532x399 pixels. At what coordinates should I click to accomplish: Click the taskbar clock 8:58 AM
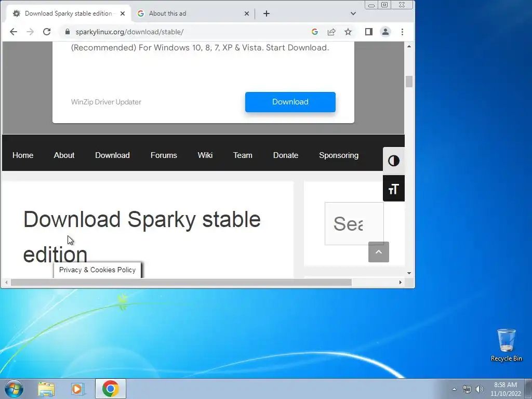coord(506,389)
